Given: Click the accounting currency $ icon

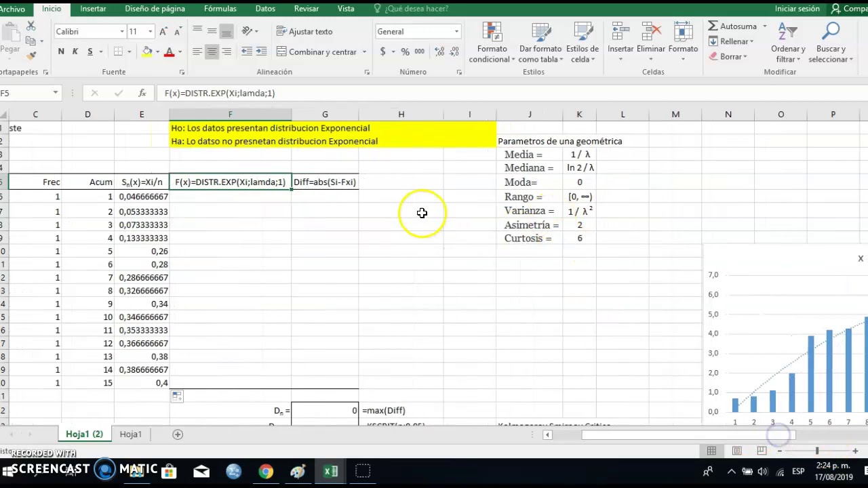Looking at the screenshot, I should click(x=383, y=52).
